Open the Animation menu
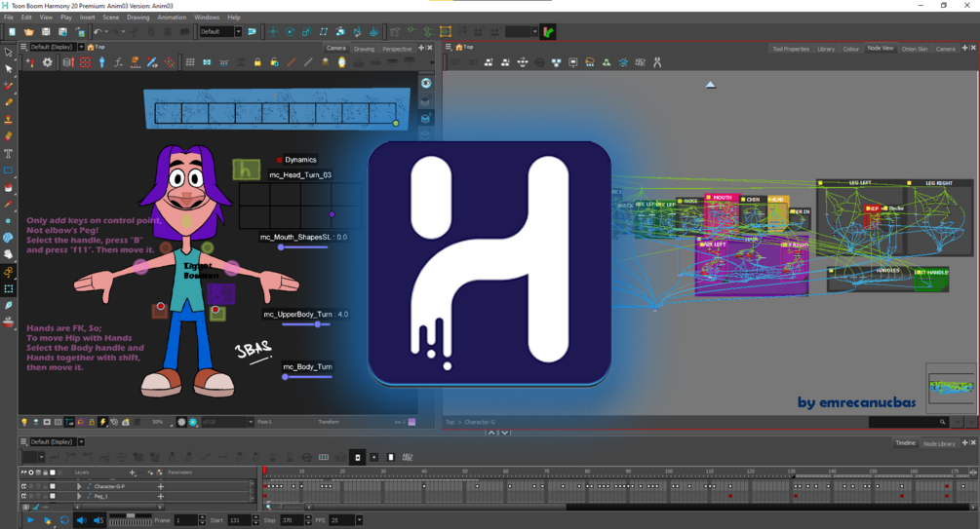The image size is (980, 529). point(172,18)
